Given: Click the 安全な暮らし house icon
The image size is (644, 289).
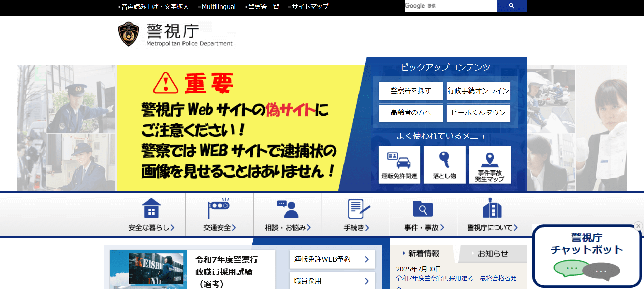Looking at the screenshot, I should pos(151,208).
